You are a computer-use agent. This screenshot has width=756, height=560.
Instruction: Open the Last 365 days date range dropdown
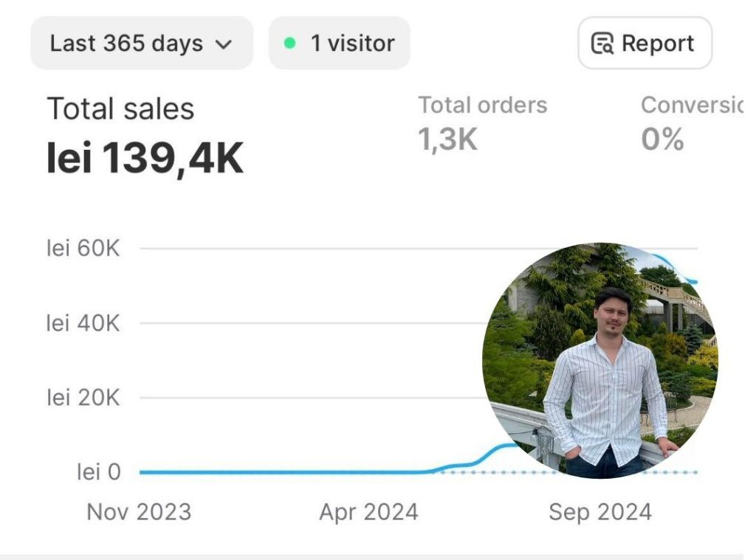pos(141,44)
